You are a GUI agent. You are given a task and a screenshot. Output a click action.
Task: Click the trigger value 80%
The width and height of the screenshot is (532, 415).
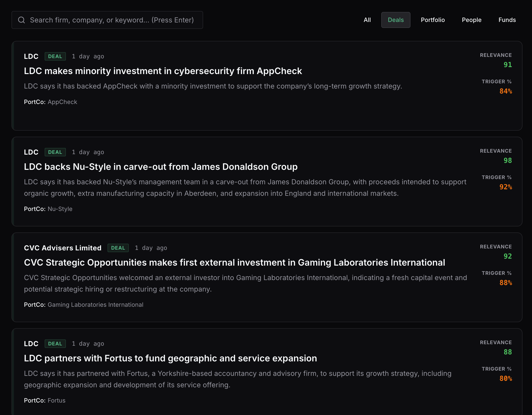(506, 379)
